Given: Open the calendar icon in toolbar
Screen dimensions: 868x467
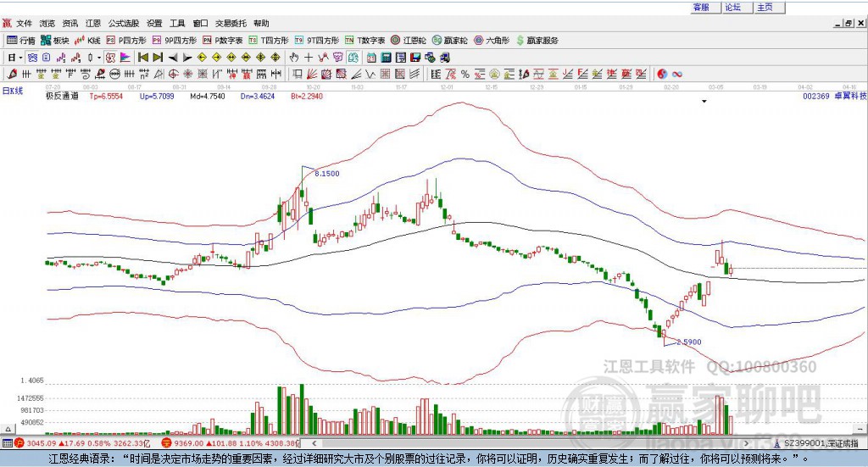Looking at the screenshot, I should [371, 58].
